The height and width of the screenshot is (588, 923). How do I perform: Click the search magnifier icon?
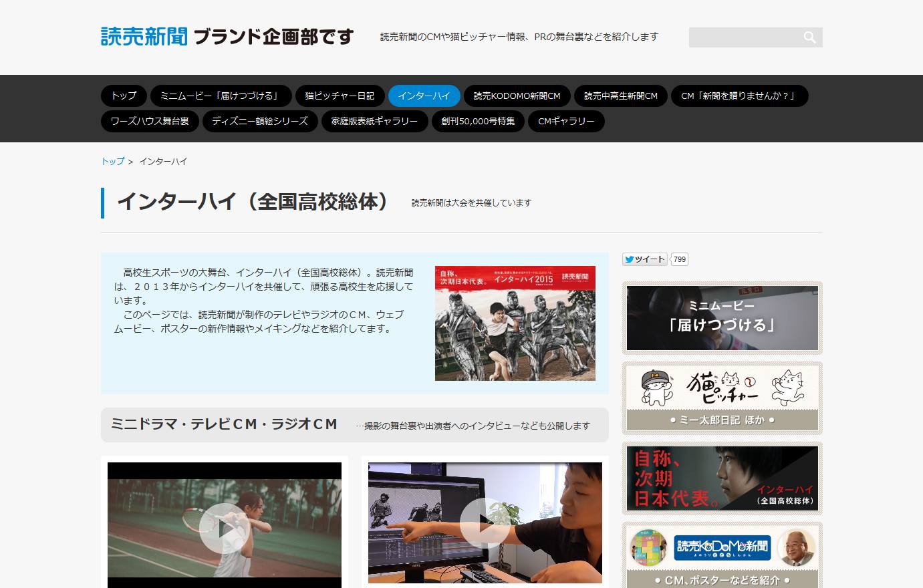click(809, 37)
